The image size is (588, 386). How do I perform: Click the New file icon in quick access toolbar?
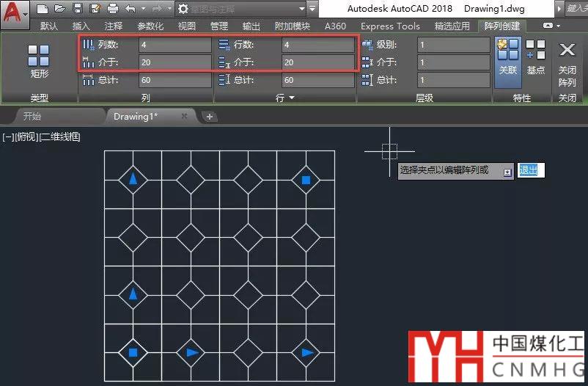coord(43,9)
